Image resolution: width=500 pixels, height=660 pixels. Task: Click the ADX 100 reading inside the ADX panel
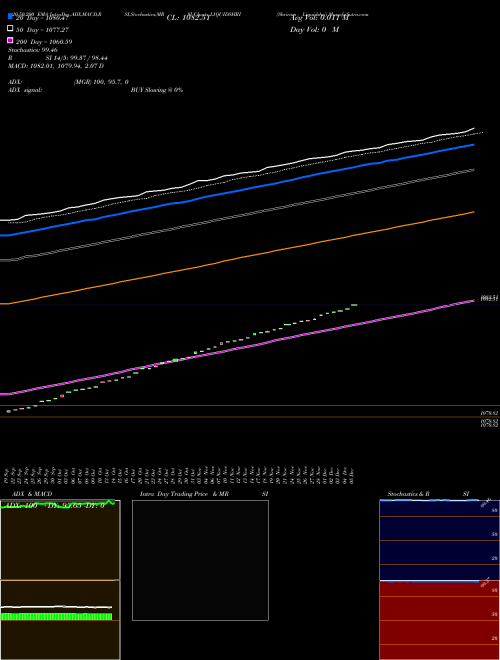(20, 506)
